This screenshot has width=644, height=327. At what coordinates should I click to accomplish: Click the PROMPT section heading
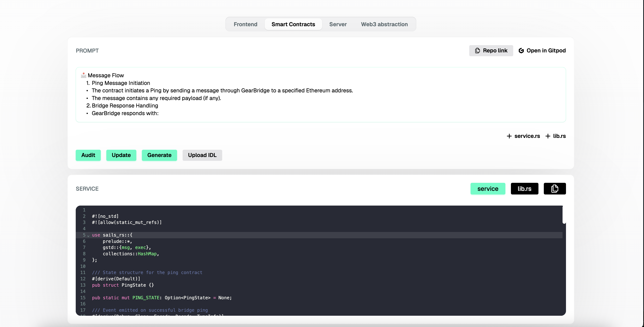pos(87,50)
